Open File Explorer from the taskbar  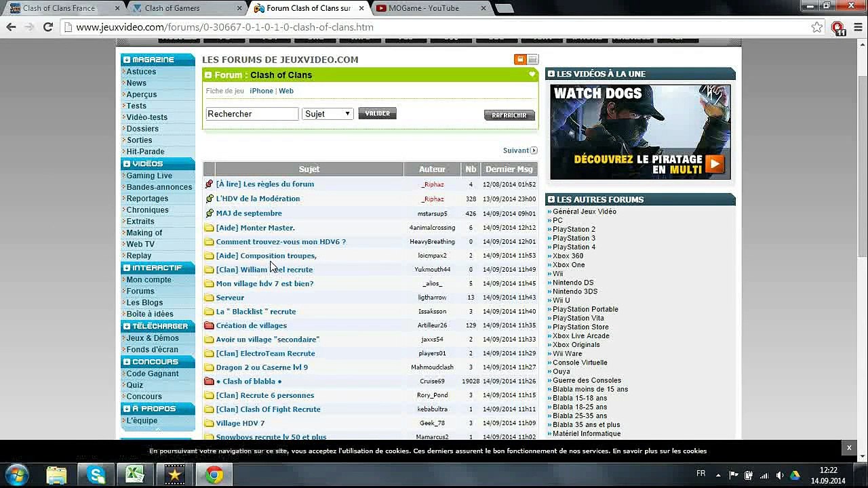click(x=56, y=475)
